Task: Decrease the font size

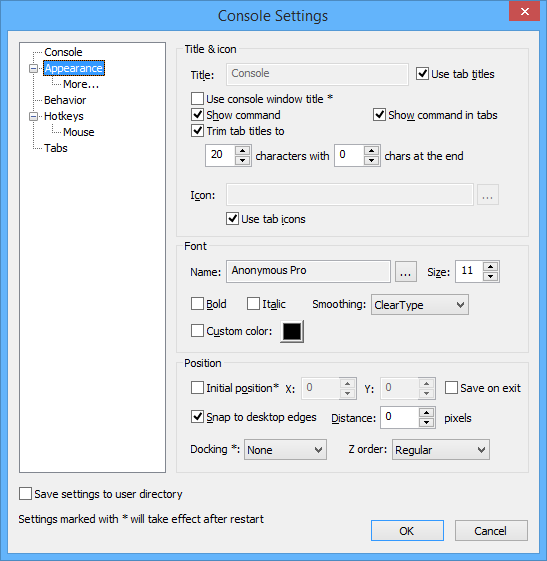Action: [x=490, y=277]
